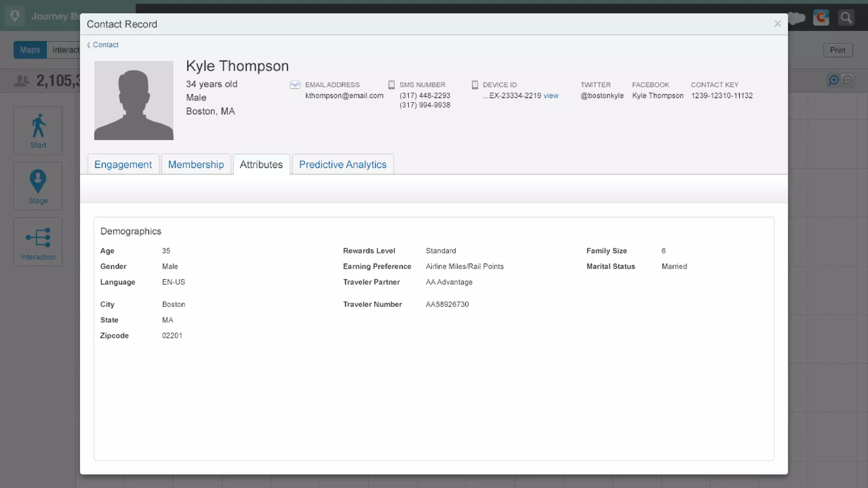Click the zoom in magnifier

coord(834,80)
